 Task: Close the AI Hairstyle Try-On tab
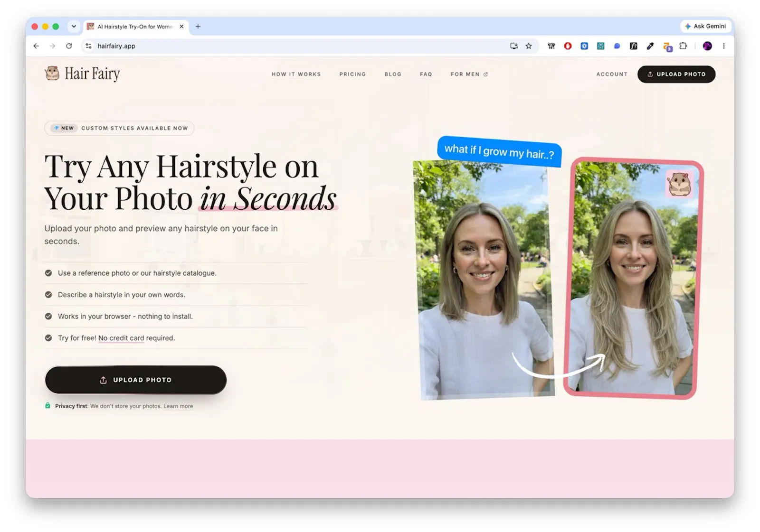tap(181, 27)
